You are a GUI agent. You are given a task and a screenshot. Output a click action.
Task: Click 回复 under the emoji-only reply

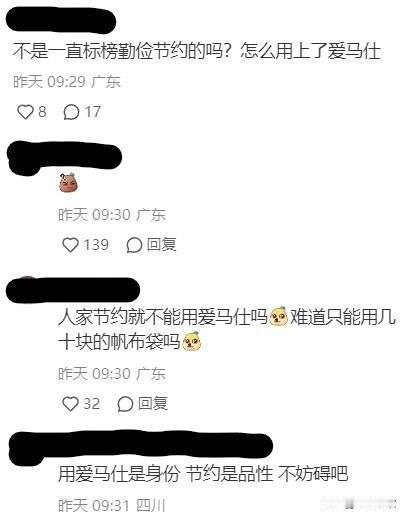(x=162, y=244)
